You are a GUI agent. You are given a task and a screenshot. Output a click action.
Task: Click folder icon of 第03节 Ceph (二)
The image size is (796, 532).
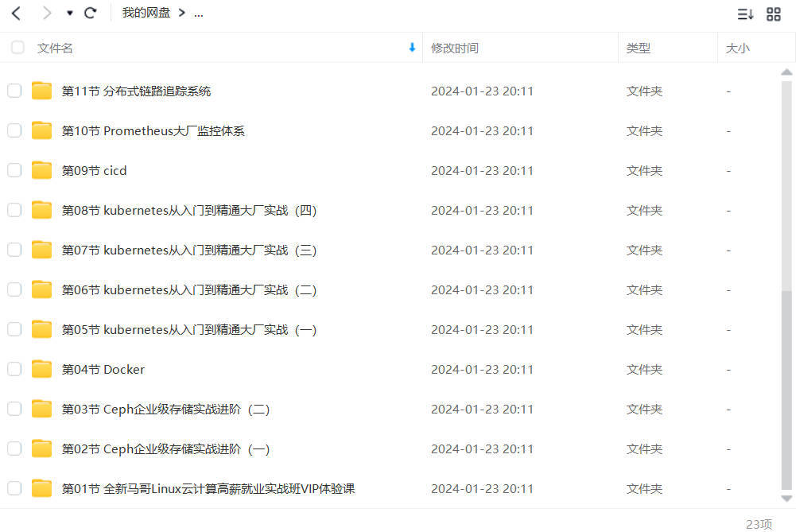41,409
